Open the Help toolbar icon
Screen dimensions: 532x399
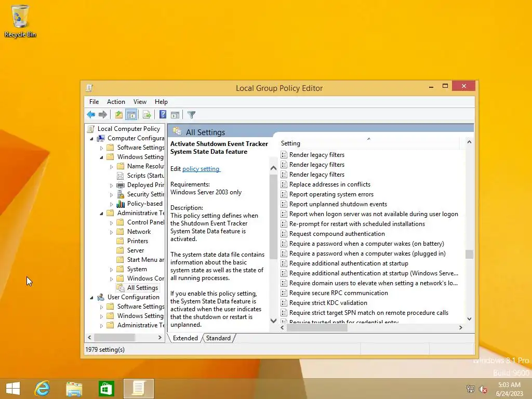tap(163, 115)
